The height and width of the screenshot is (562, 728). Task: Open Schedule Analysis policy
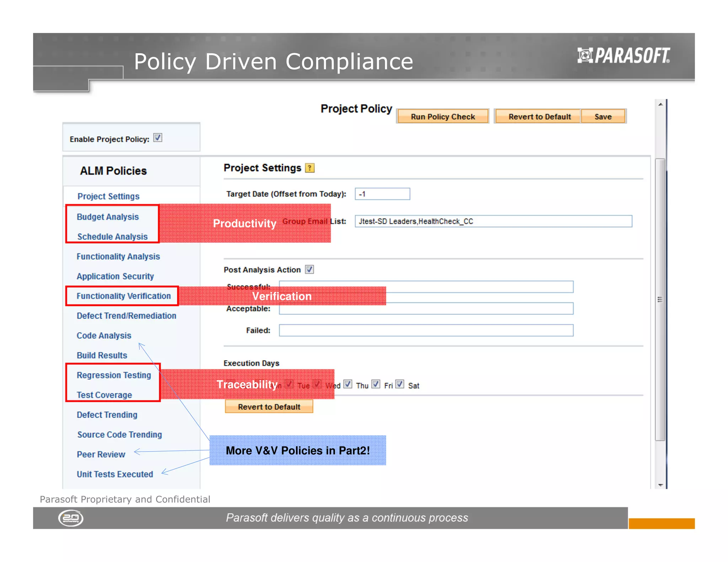pos(112,237)
